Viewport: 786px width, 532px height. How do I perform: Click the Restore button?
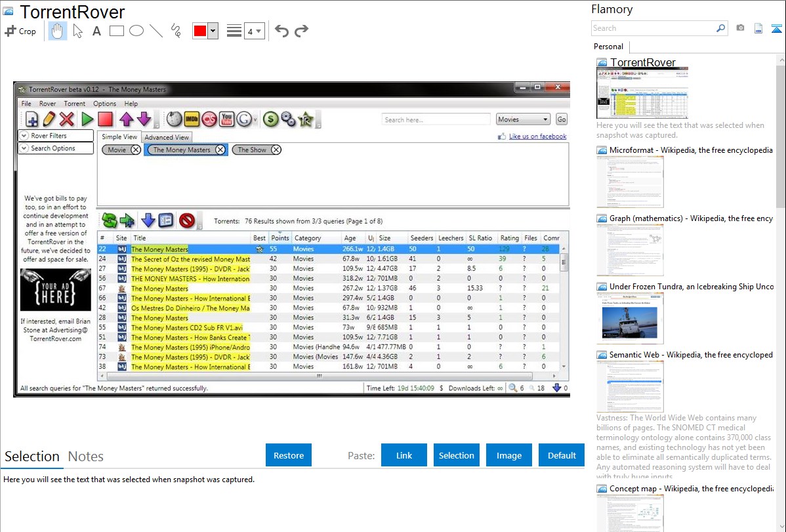[289, 455]
